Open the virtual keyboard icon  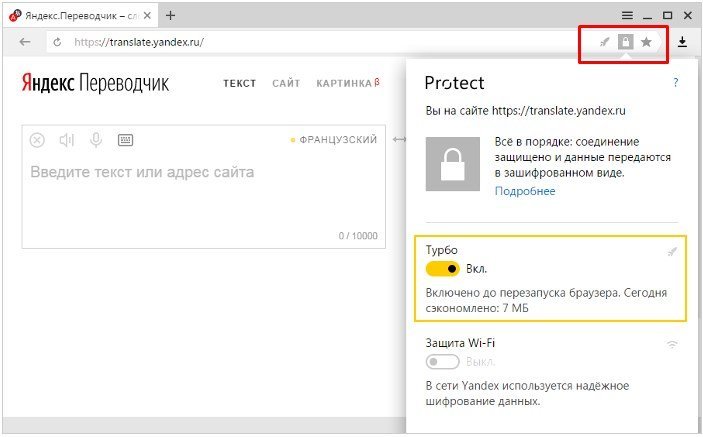point(125,140)
